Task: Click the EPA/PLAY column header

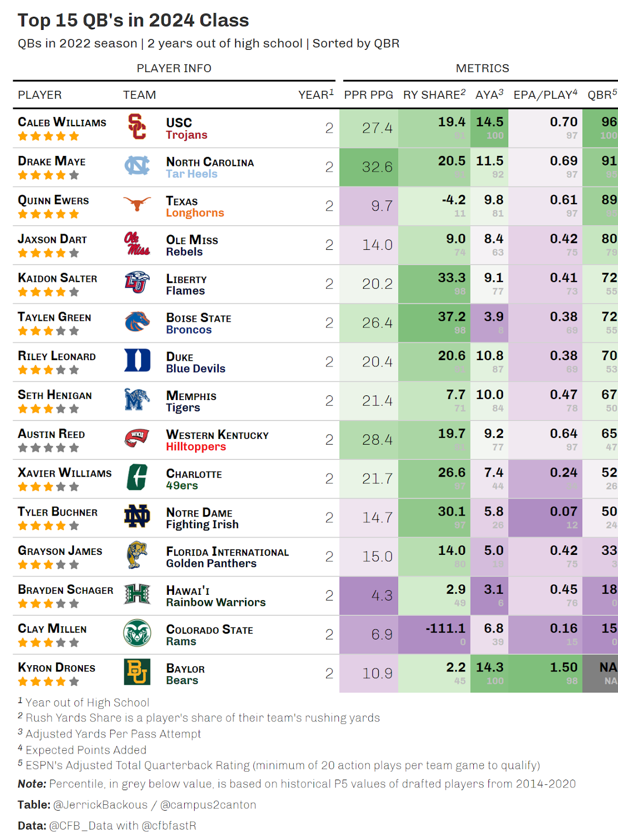Action: click(546, 95)
